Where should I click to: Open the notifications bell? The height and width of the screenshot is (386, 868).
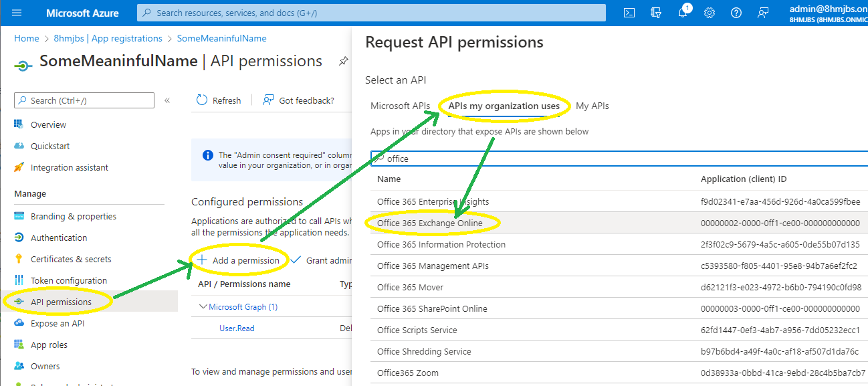683,13
